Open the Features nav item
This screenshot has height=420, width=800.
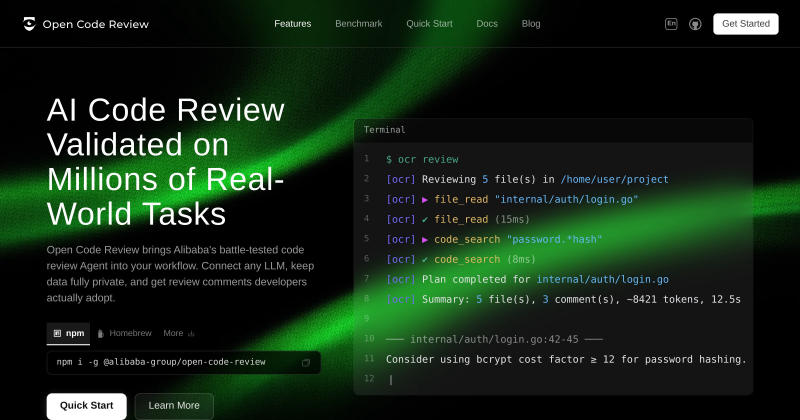(292, 23)
